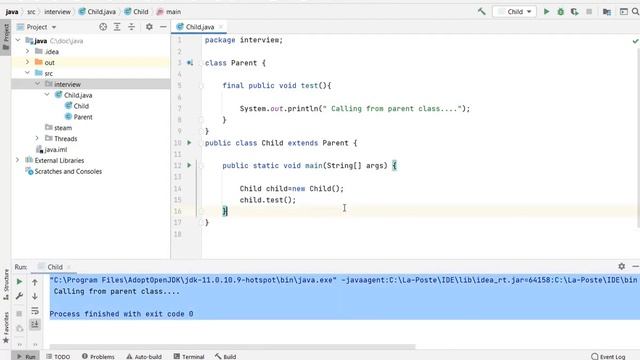Build the project with the hammer icon

coord(482,11)
